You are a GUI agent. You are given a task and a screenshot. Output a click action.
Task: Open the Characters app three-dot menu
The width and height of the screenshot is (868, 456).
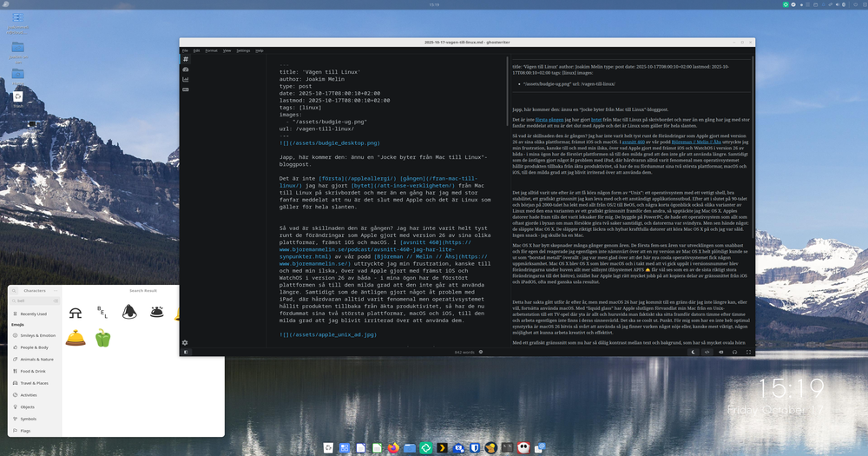(55, 290)
